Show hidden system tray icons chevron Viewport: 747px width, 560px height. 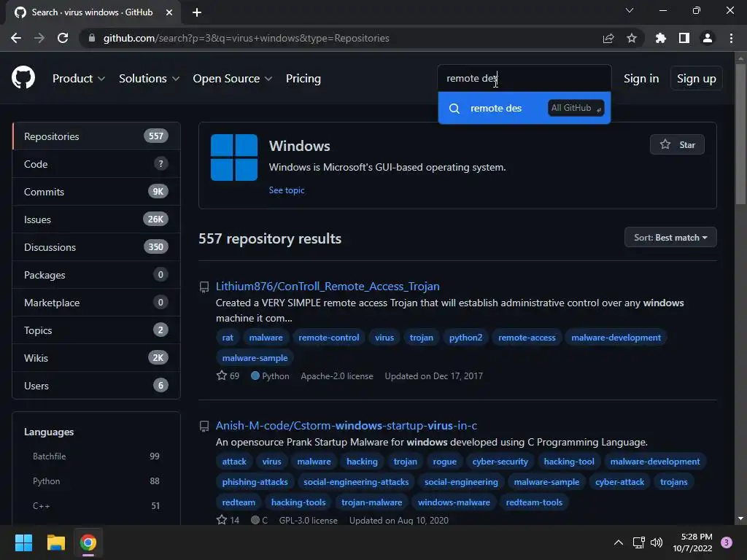click(x=619, y=542)
